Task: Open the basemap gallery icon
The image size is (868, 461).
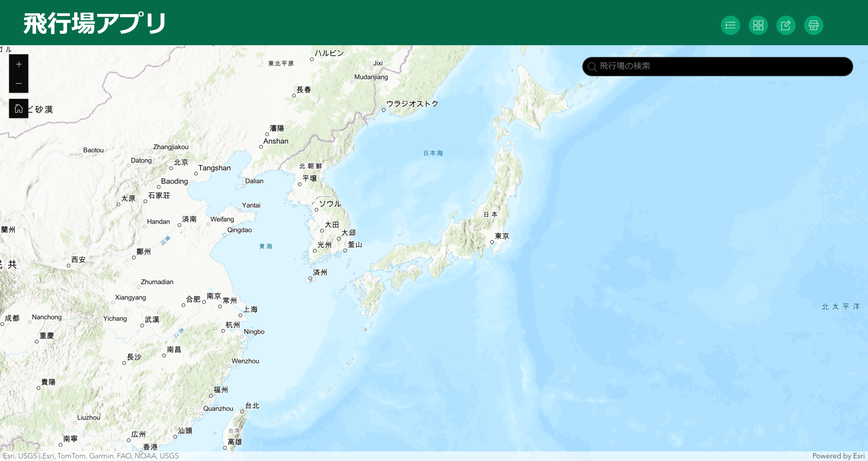Action: pyautogui.click(x=758, y=25)
